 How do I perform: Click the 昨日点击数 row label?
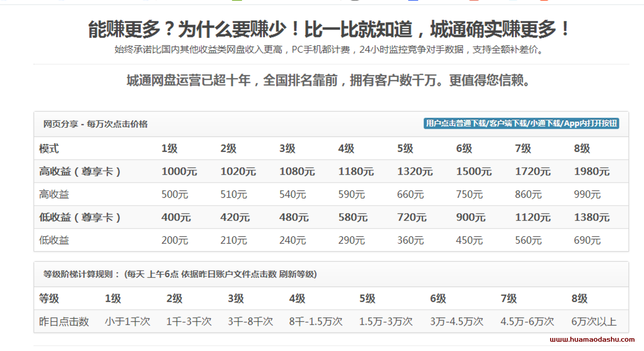pyautogui.click(x=64, y=322)
